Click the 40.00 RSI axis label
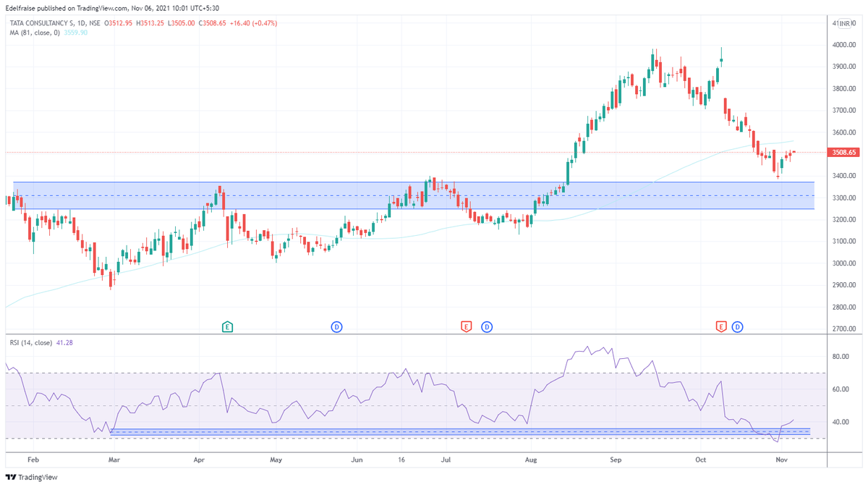Image resolution: width=868 pixels, height=487 pixels. point(840,422)
